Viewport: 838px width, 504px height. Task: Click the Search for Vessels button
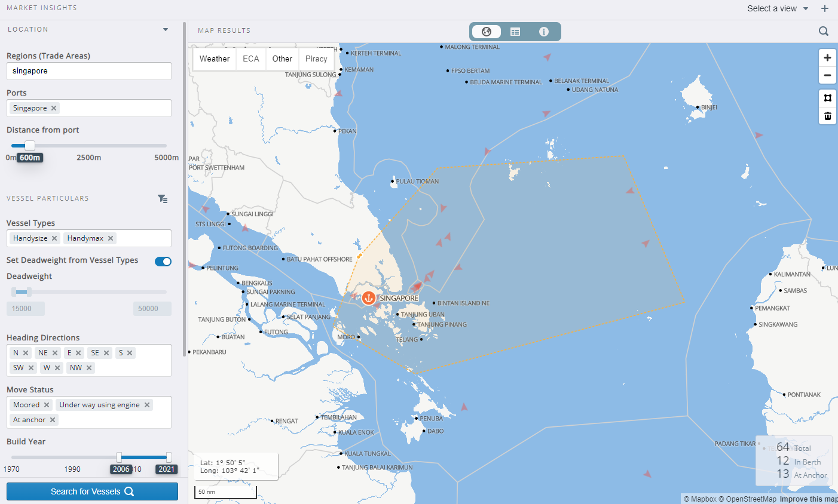pyautogui.click(x=92, y=491)
